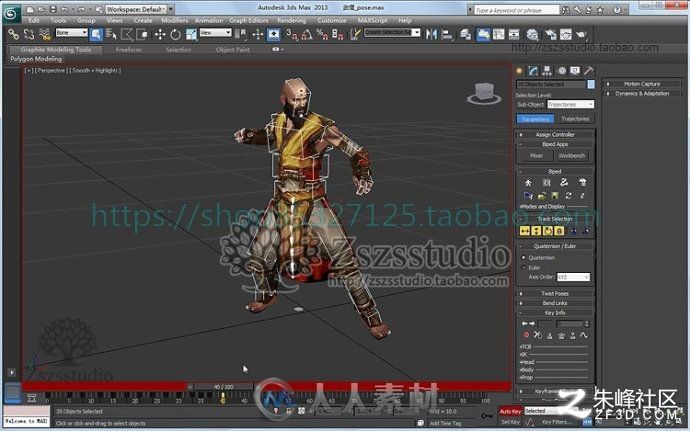690x431 pixels.
Task: Open the Material Editor icon
Action: (532, 34)
